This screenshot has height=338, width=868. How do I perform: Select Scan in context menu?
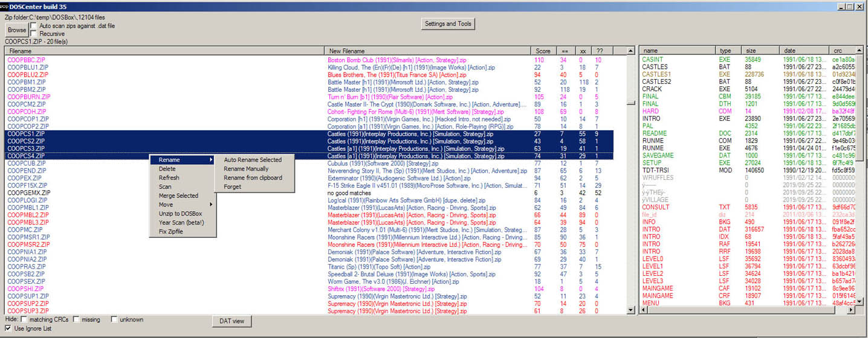(183, 187)
